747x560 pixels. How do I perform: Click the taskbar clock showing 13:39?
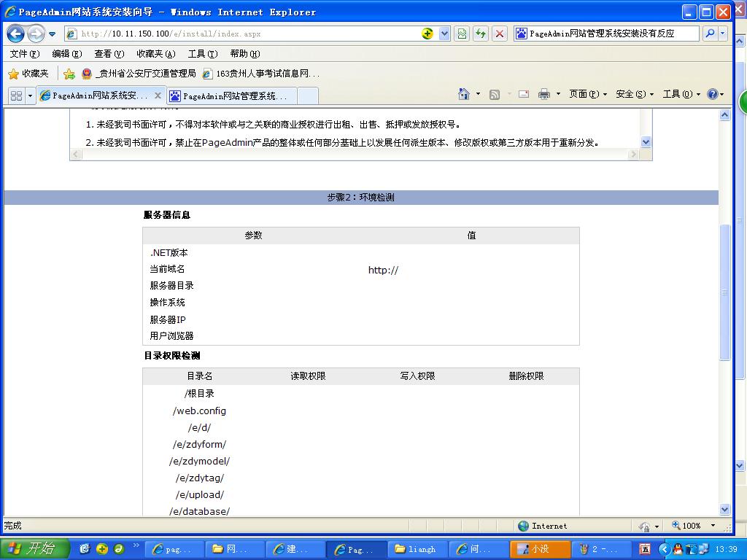(x=726, y=549)
